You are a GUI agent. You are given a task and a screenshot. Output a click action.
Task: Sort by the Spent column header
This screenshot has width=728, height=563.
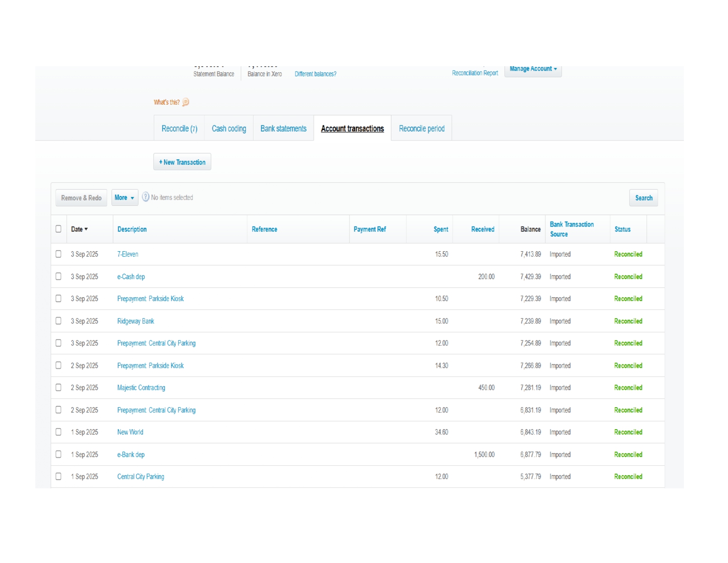pyautogui.click(x=440, y=229)
